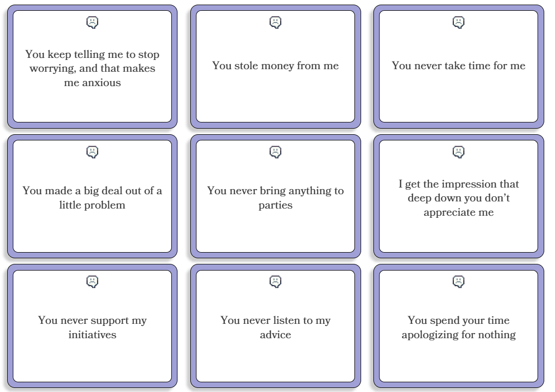The image size is (555, 392).
Task: Click sad face icon on 'parties' card
Action: pyautogui.click(x=275, y=152)
